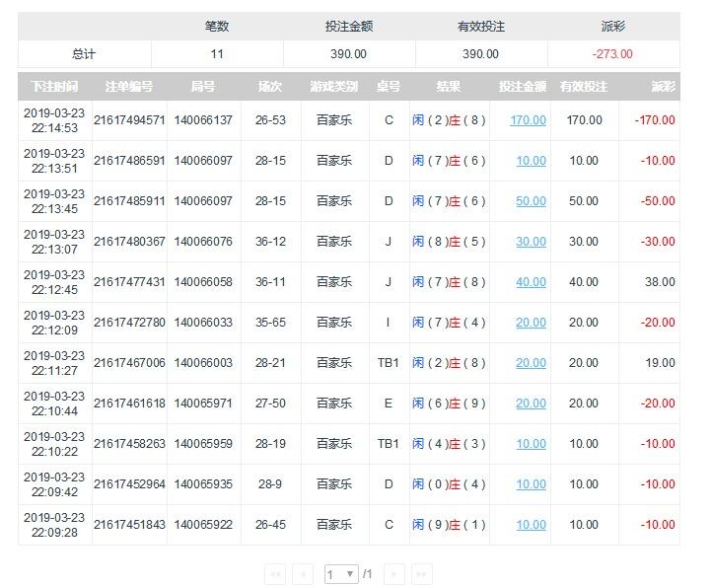Select round number 140066058

click(x=203, y=282)
